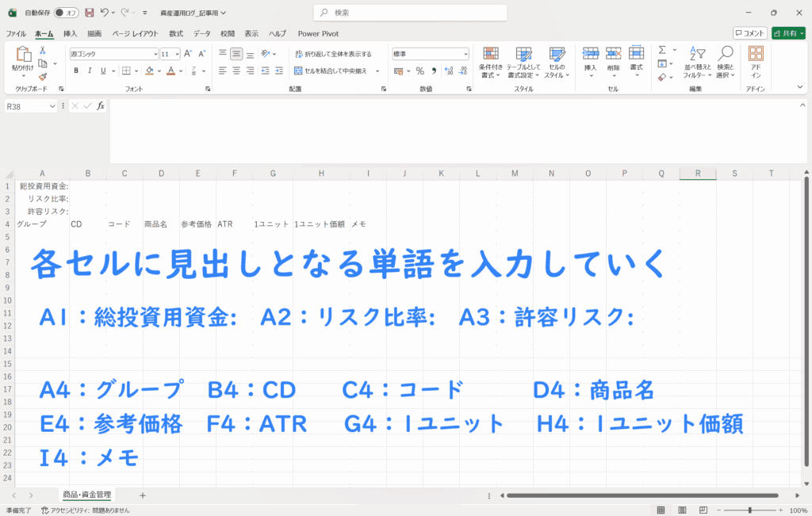
Task: Switch to the 数式 (Formulas) tab
Action: 176,33
